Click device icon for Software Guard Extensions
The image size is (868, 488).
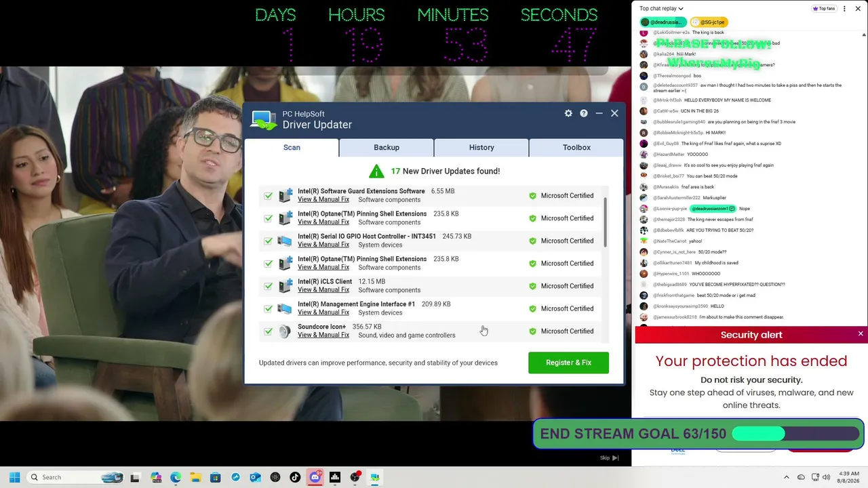[x=285, y=195]
